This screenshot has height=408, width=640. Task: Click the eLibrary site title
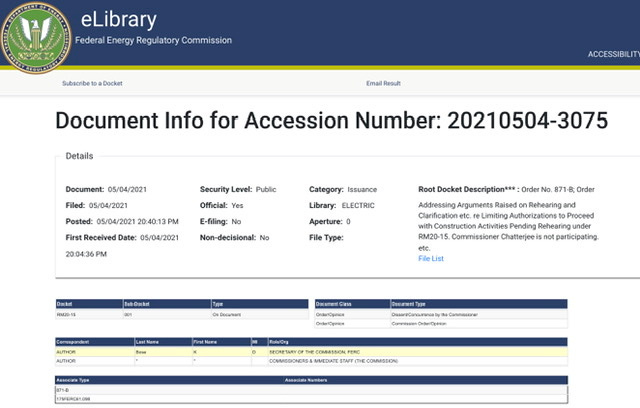pos(119,20)
